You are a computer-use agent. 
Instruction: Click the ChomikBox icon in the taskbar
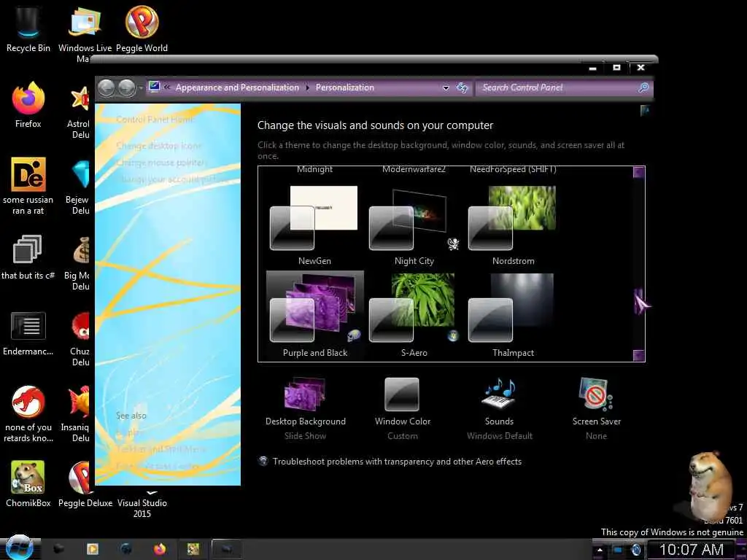point(193,549)
